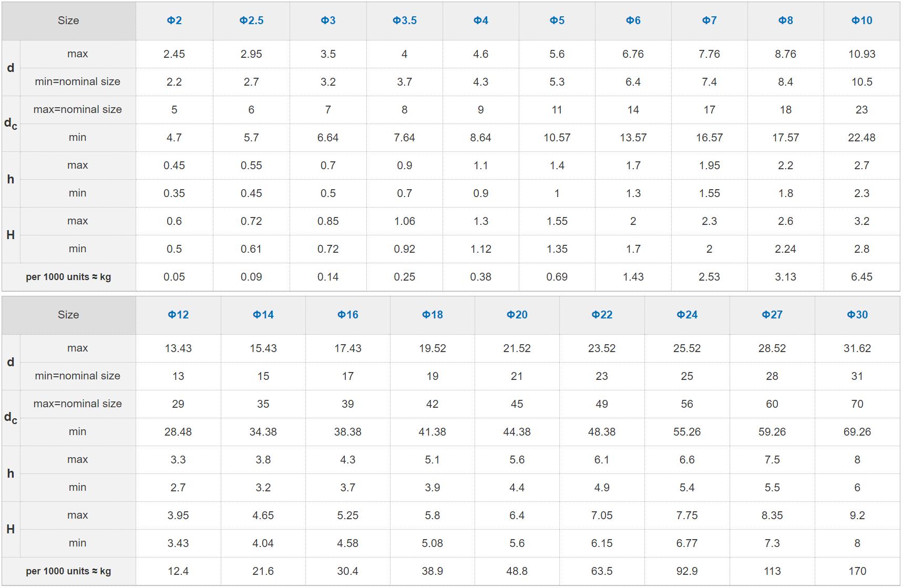This screenshot has width=903, height=588.
Task: Follow the Φ5 header link
Action: [x=557, y=20]
